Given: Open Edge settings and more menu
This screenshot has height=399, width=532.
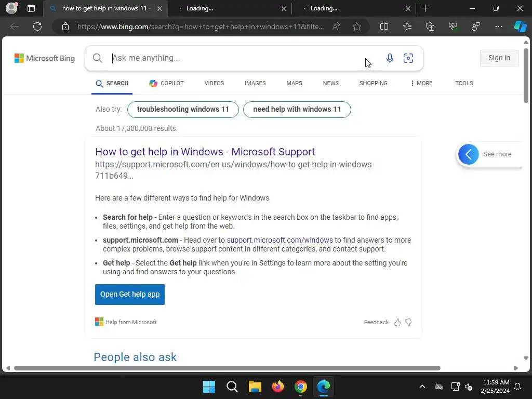Looking at the screenshot, I should 498,26.
